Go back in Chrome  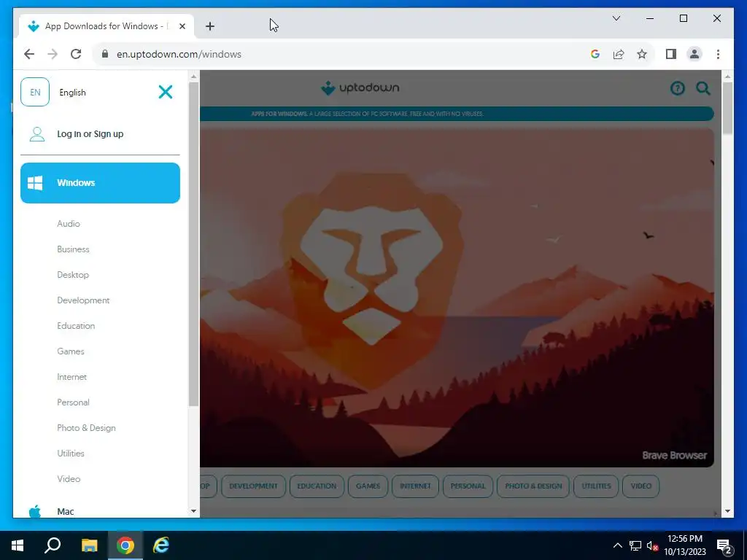29,54
